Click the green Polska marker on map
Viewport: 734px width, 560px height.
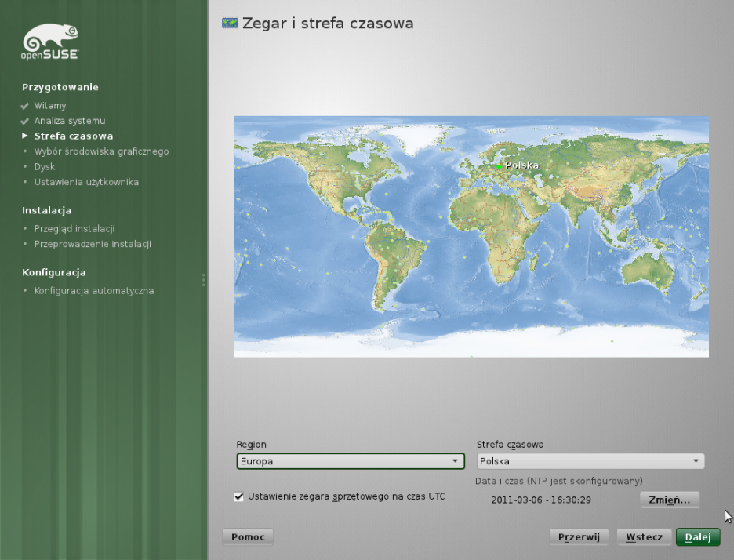click(x=499, y=166)
